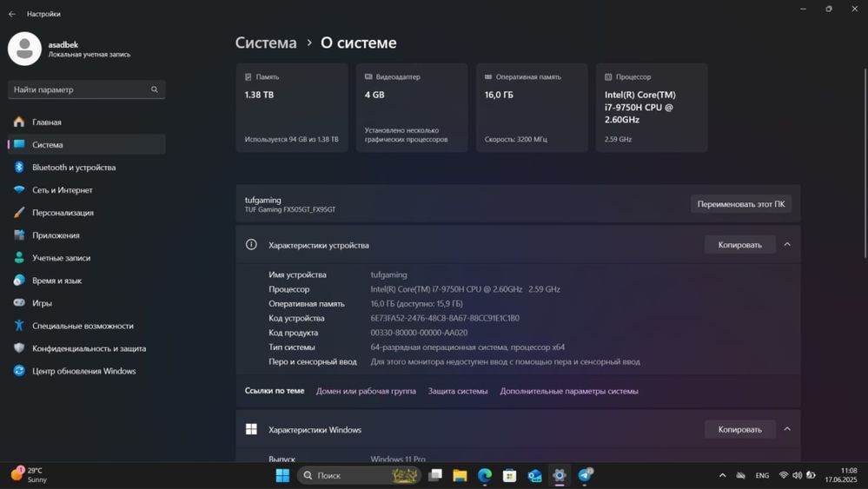This screenshot has height=489, width=868.
Task: Select the product code 00330-80000-00000-AA020
Action: pos(419,333)
